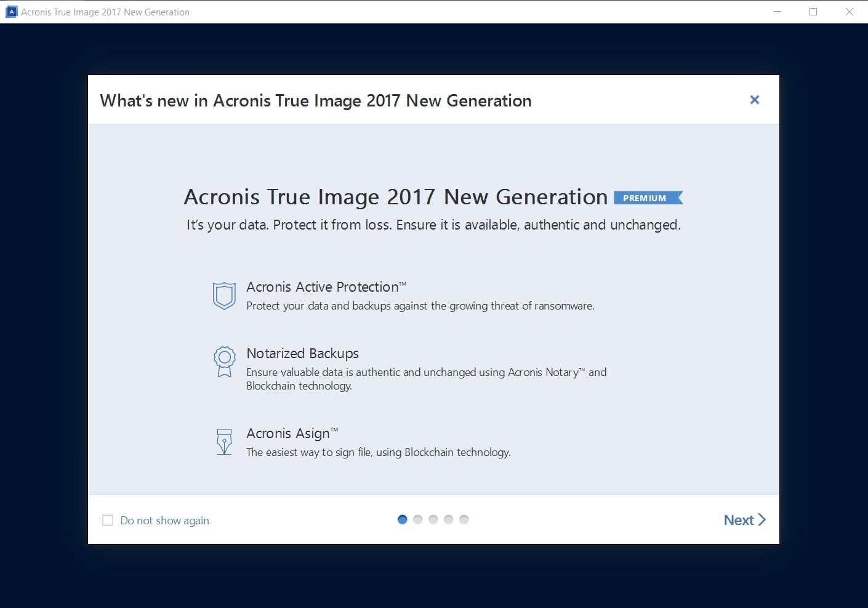868x608 pixels.
Task: Close the What's new dialog
Action: [754, 100]
